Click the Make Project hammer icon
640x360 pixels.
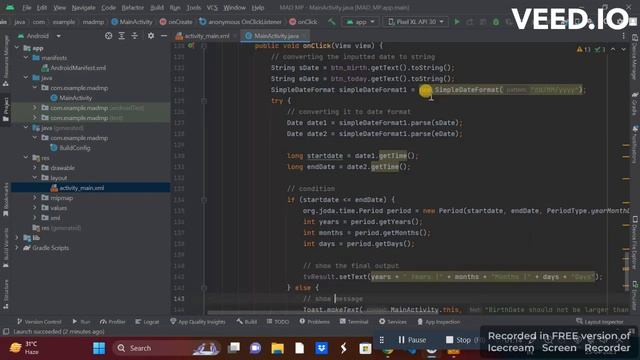tap(331, 22)
